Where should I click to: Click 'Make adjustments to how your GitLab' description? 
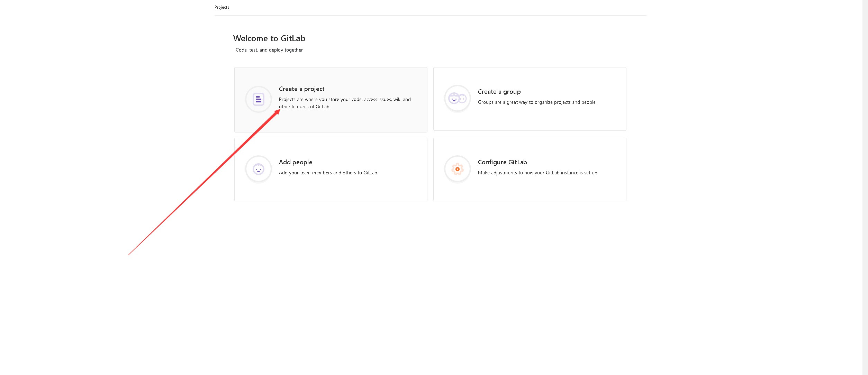click(x=538, y=173)
